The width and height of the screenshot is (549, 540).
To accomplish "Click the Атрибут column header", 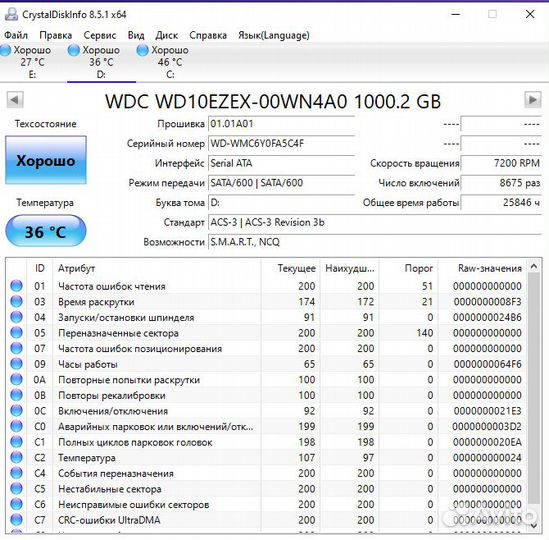I will click(157, 268).
